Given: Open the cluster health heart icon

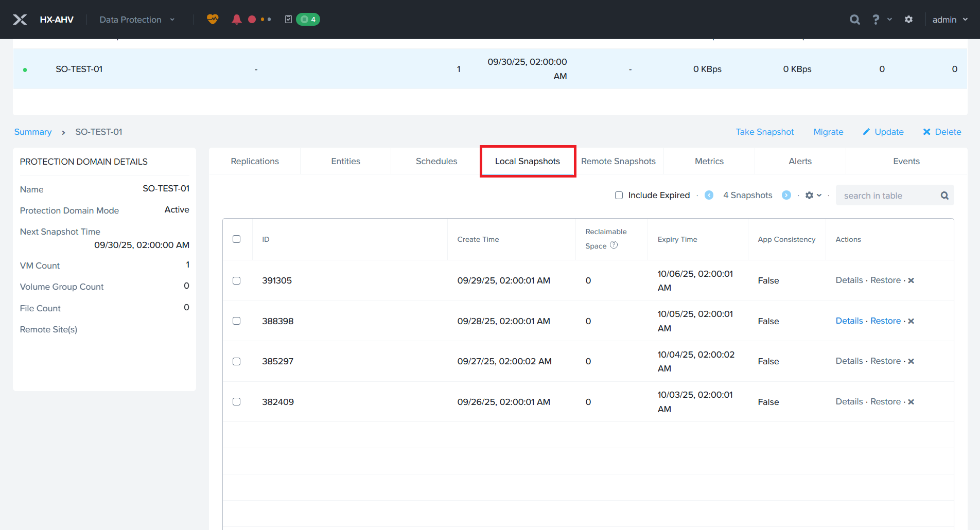Looking at the screenshot, I should [x=213, y=20].
